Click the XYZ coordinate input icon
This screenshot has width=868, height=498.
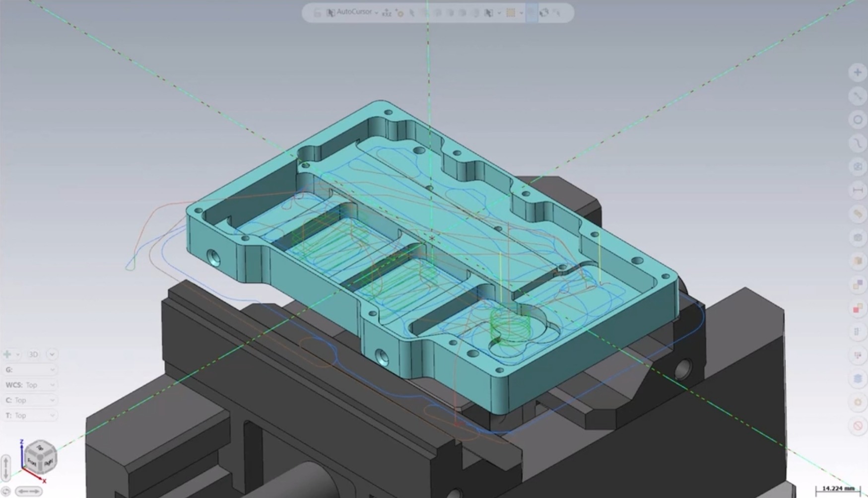tap(387, 13)
